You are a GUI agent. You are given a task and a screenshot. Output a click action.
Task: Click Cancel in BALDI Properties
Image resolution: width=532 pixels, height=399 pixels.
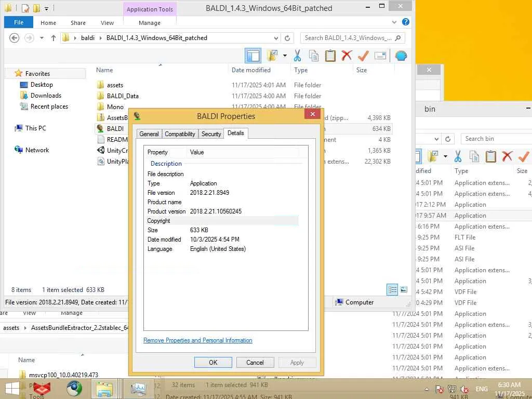255,362
